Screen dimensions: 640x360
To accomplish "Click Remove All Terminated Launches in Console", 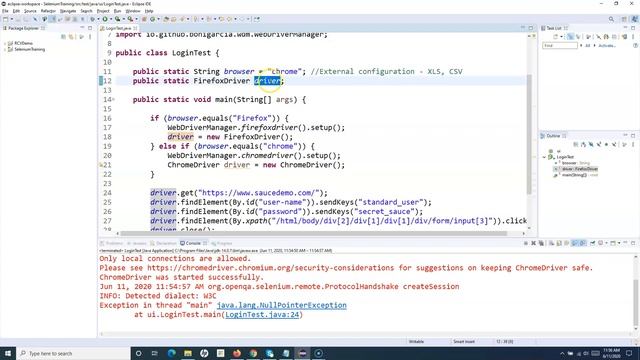I will (541, 243).
